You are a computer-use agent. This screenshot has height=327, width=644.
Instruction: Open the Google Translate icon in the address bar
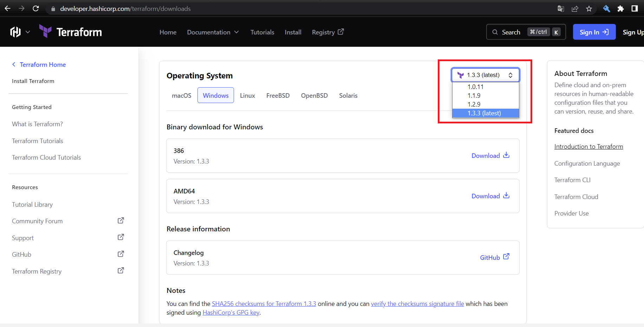coord(561,9)
